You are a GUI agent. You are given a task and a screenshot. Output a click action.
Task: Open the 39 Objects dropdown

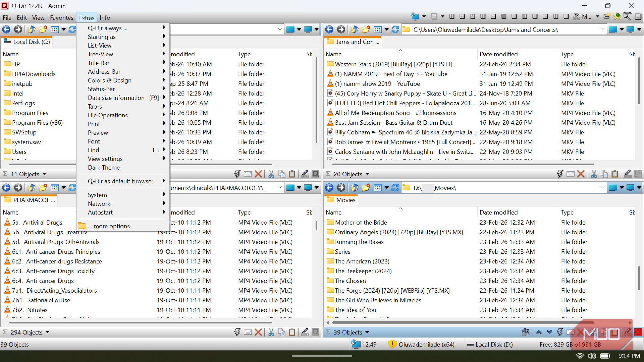(x=367, y=332)
